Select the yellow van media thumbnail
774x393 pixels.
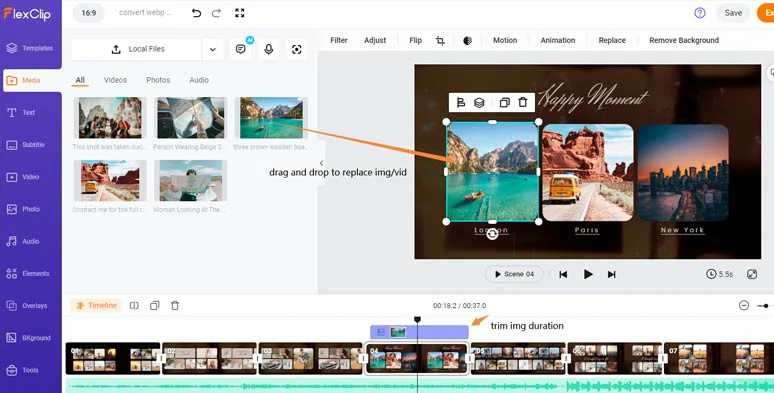click(x=110, y=180)
